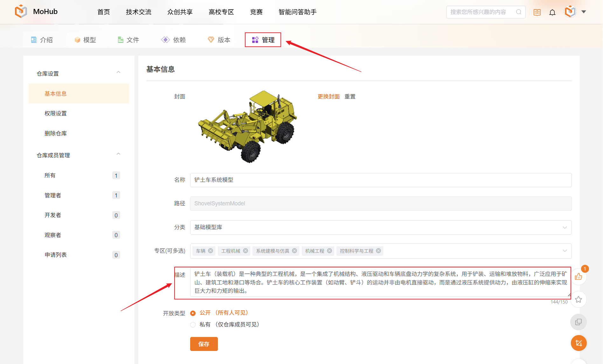This screenshot has height=364, width=603.
Task: Click the loader cover thumbnail
Action: [247, 127]
